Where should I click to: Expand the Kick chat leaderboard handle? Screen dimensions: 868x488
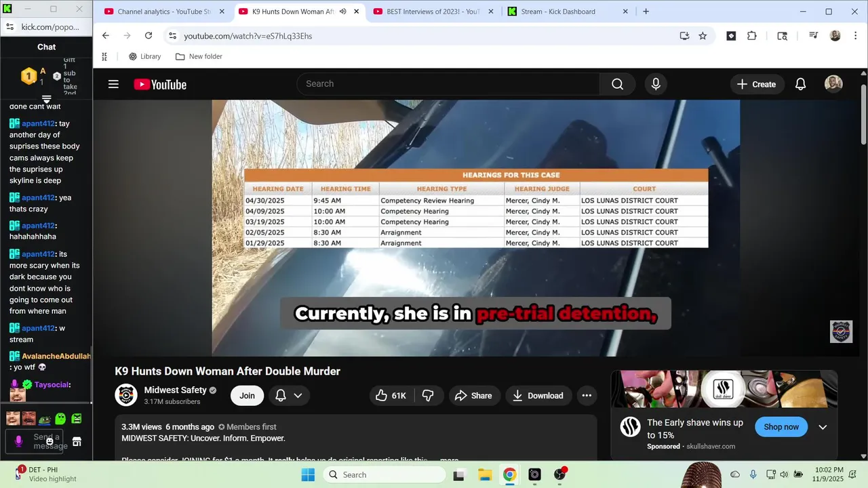[x=46, y=99]
